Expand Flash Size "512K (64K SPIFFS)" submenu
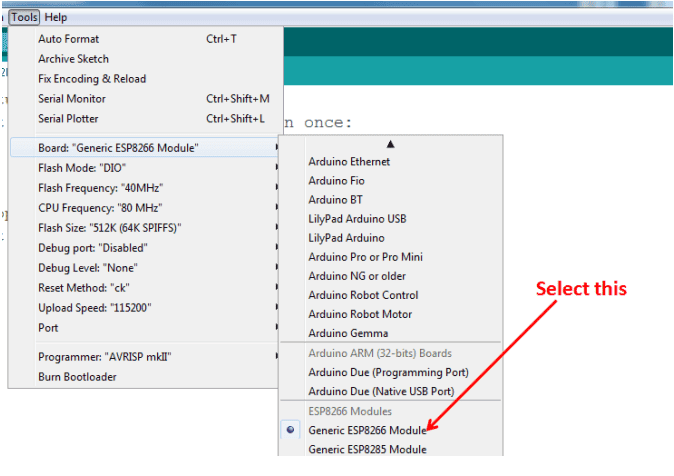 [145, 228]
